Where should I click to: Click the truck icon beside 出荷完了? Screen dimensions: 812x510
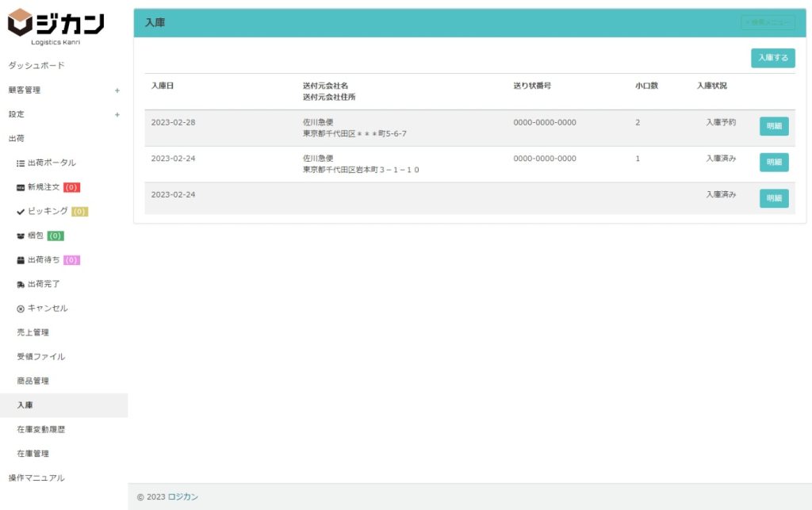click(x=21, y=285)
